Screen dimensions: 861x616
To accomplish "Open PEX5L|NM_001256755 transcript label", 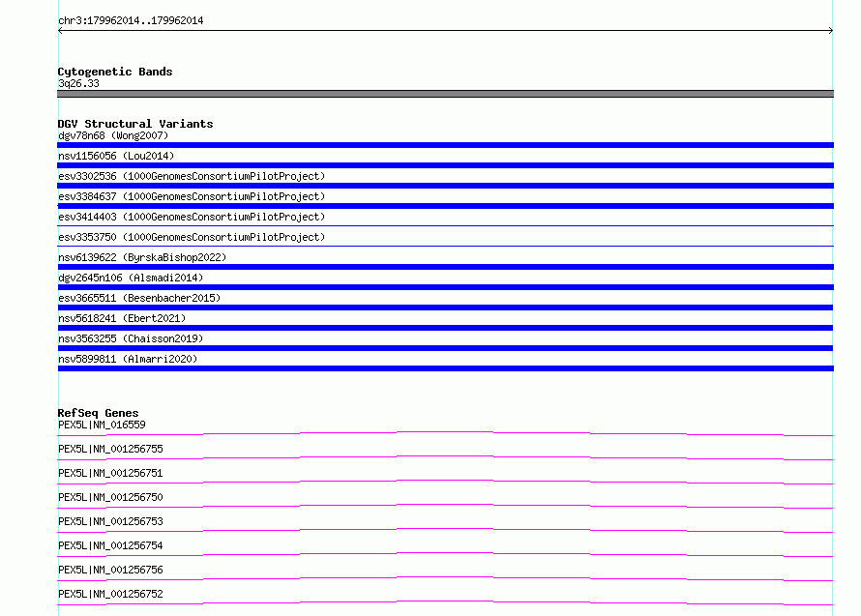I will pyautogui.click(x=110, y=449).
